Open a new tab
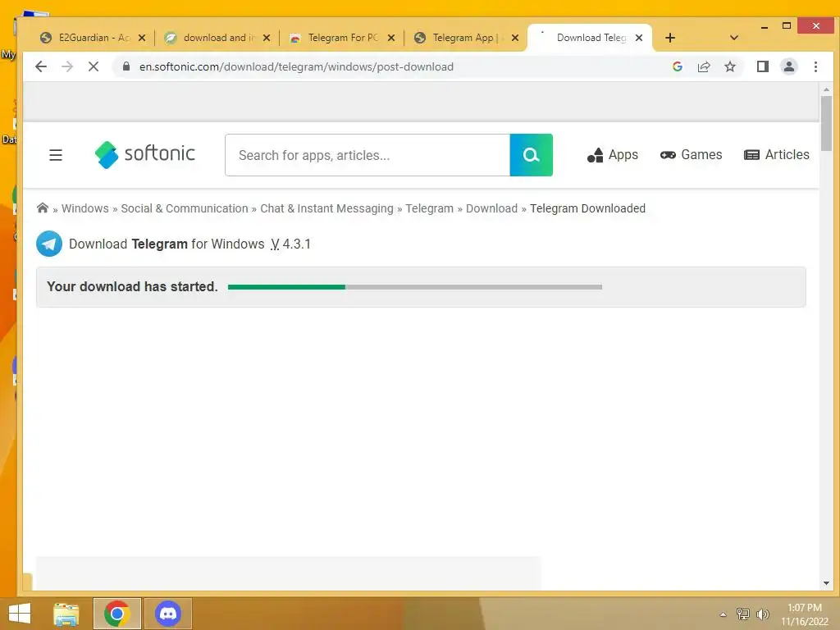 [669, 38]
